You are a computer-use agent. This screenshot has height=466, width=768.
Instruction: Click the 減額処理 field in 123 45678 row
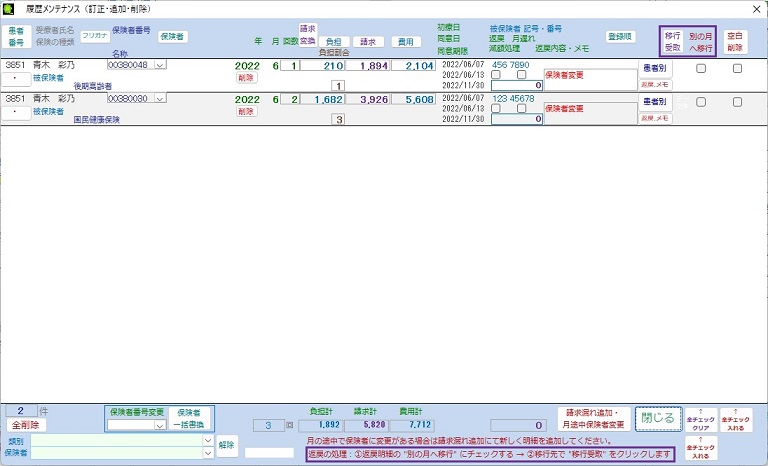517,119
